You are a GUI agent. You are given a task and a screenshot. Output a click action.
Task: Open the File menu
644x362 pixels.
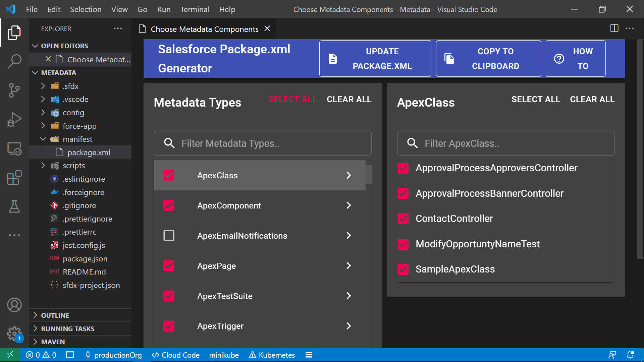click(32, 9)
